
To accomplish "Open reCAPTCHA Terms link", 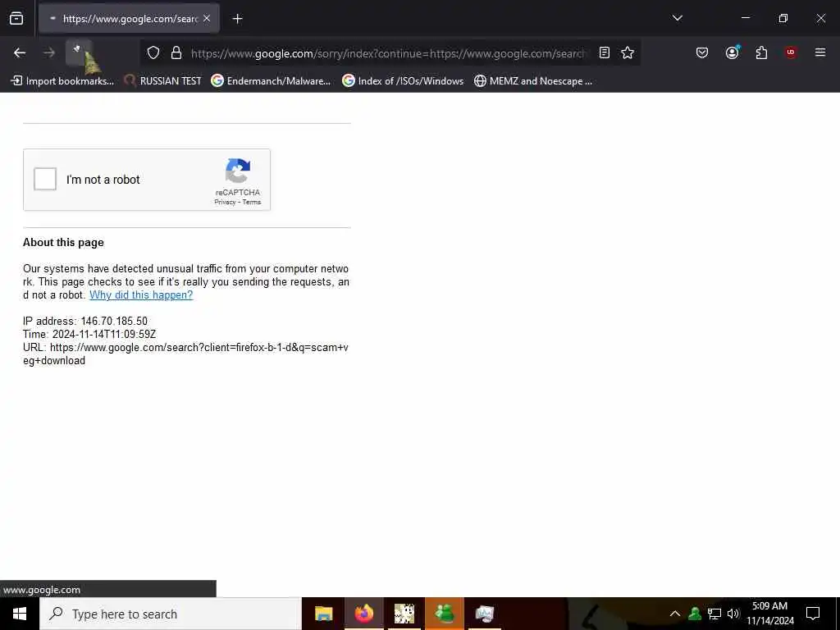I will (x=252, y=202).
